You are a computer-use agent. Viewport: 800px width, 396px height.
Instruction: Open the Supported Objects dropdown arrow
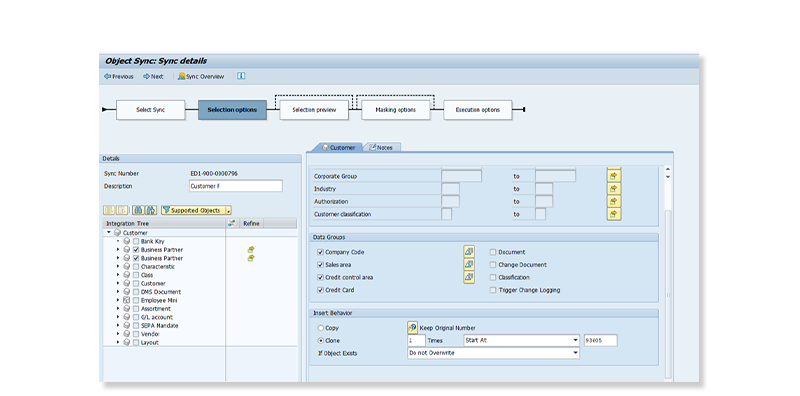(x=229, y=210)
